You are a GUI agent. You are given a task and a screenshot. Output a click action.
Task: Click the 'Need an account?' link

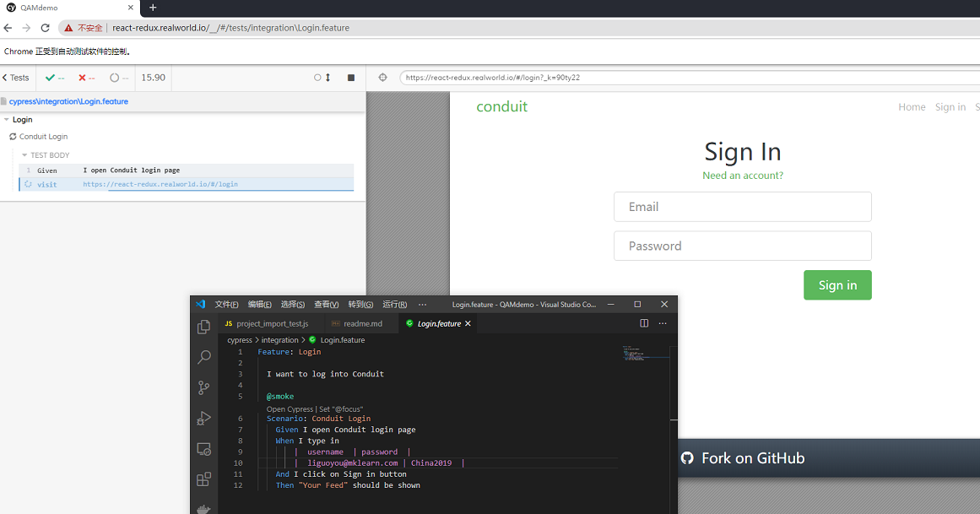coord(743,176)
